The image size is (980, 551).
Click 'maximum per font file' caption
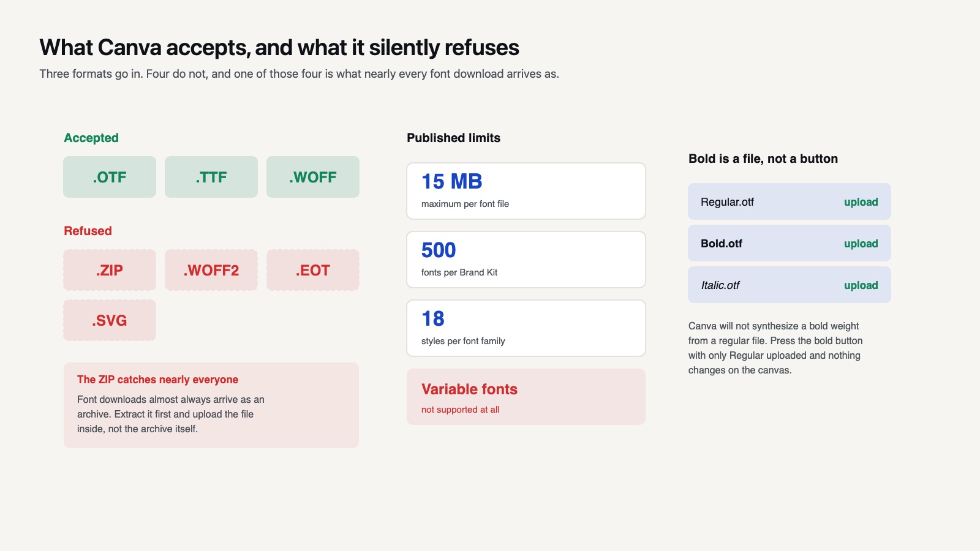pos(465,204)
